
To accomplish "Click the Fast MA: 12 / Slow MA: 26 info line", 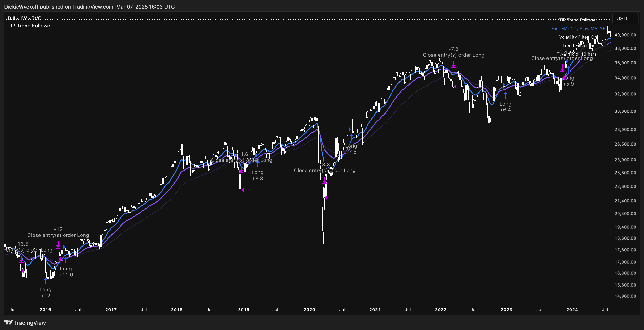I will click(578, 29).
